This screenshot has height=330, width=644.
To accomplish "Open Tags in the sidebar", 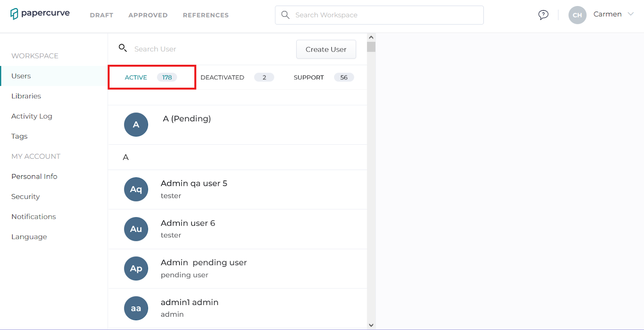I will click(19, 136).
